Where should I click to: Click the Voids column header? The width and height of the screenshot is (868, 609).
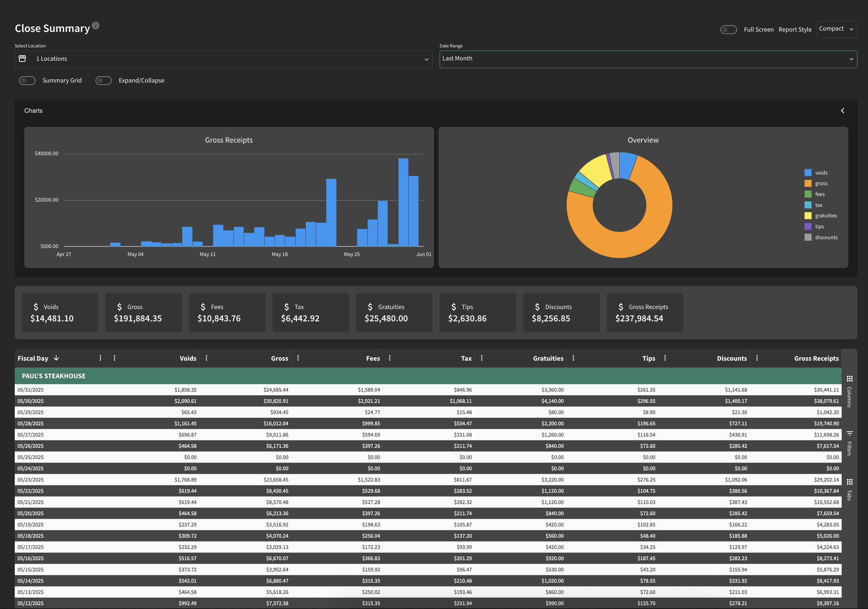(188, 358)
